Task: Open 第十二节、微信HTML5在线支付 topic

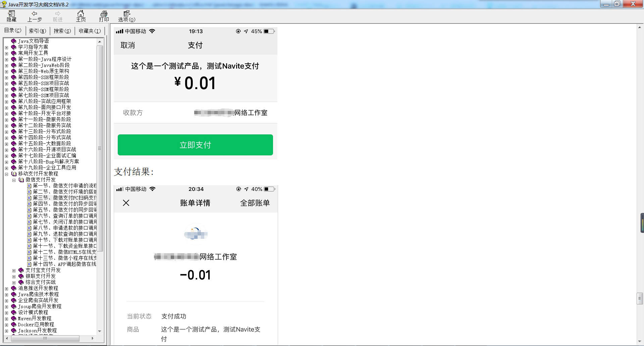Action: point(65,252)
